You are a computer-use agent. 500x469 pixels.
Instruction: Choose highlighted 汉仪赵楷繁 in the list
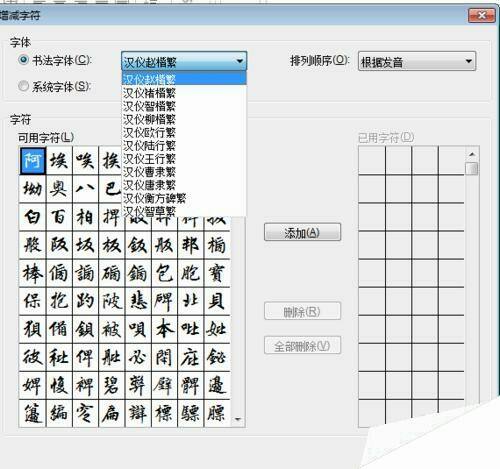[184, 79]
